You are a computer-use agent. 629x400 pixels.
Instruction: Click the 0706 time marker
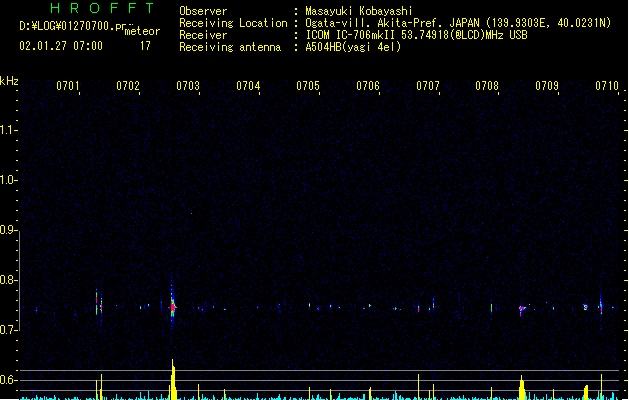(368, 86)
